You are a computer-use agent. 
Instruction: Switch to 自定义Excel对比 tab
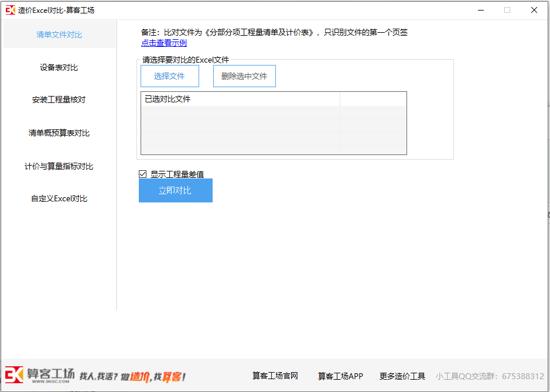click(x=59, y=198)
